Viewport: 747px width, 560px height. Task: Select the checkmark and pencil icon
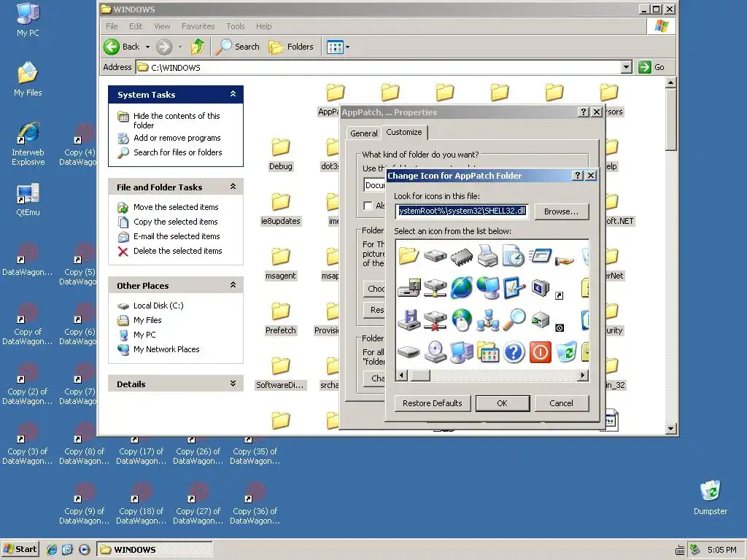click(514, 287)
